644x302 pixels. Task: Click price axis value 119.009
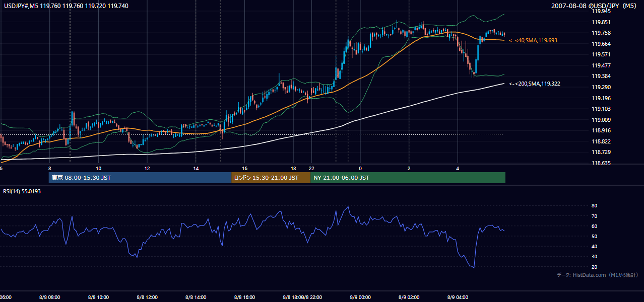pyautogui.click(x=601, y=120)
